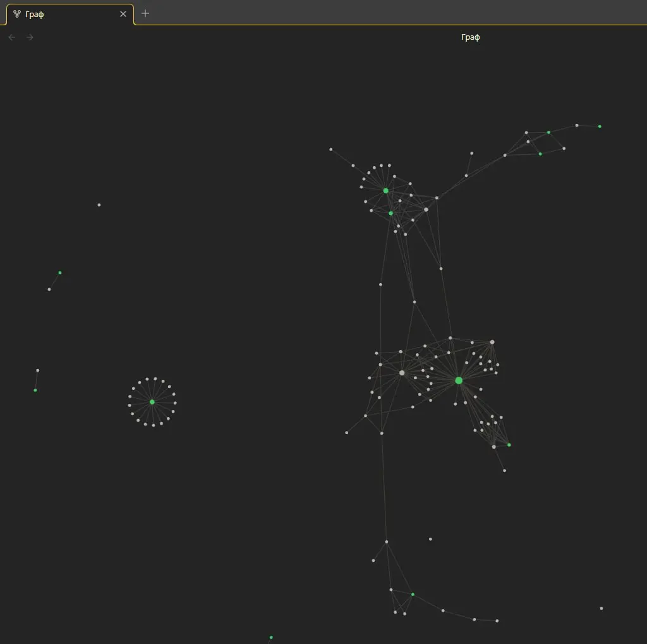Image resolution: width=647 pixels, height=644 pixels.
Task: Select the green node right of the lower-right sub-cluster
Action: click(509, 445)
